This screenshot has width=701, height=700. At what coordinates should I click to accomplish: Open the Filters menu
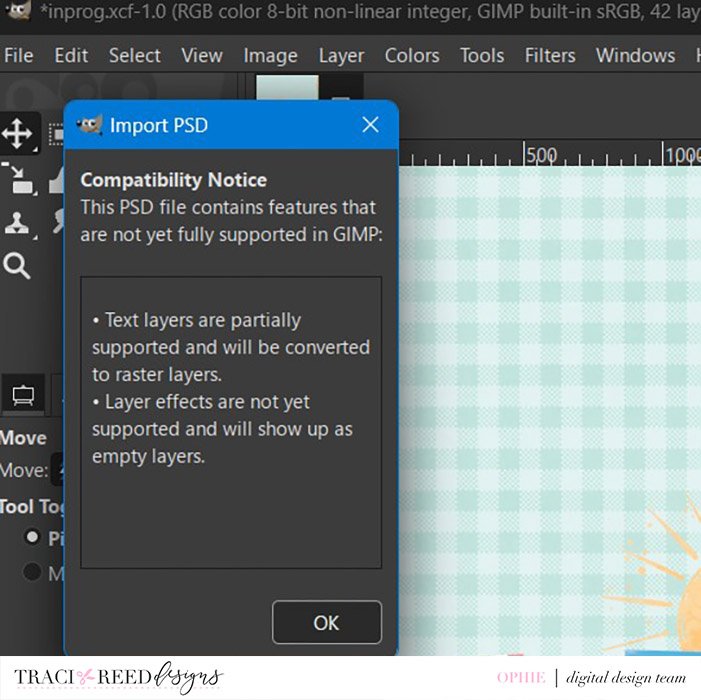(x=550, y=56)
